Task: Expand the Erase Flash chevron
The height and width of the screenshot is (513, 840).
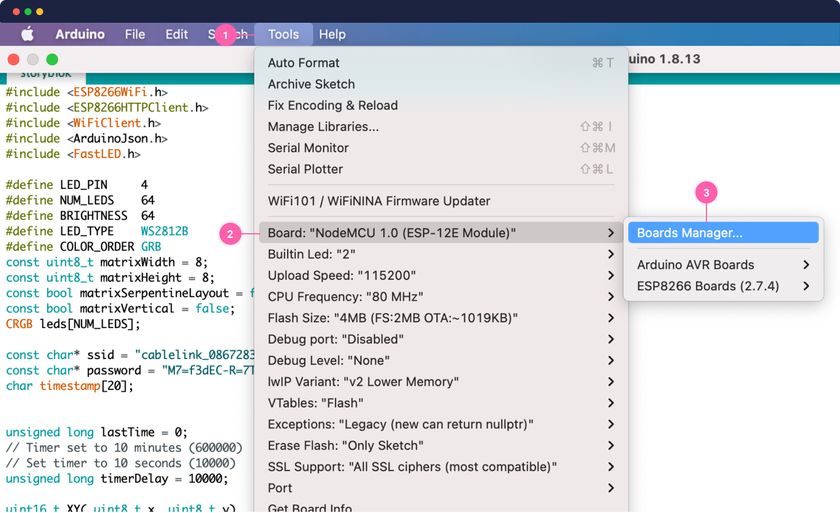Action: (611, 446)
